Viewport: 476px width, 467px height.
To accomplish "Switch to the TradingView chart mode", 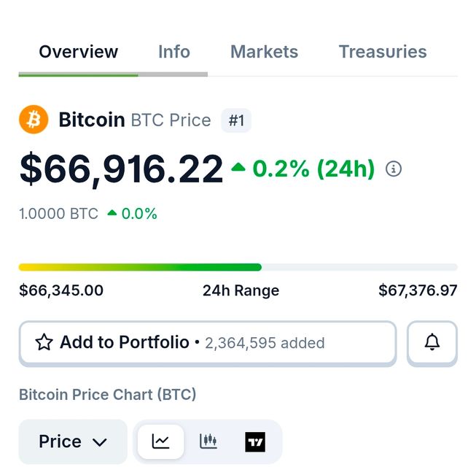I will pyautogui.click(x=255, y=441).
